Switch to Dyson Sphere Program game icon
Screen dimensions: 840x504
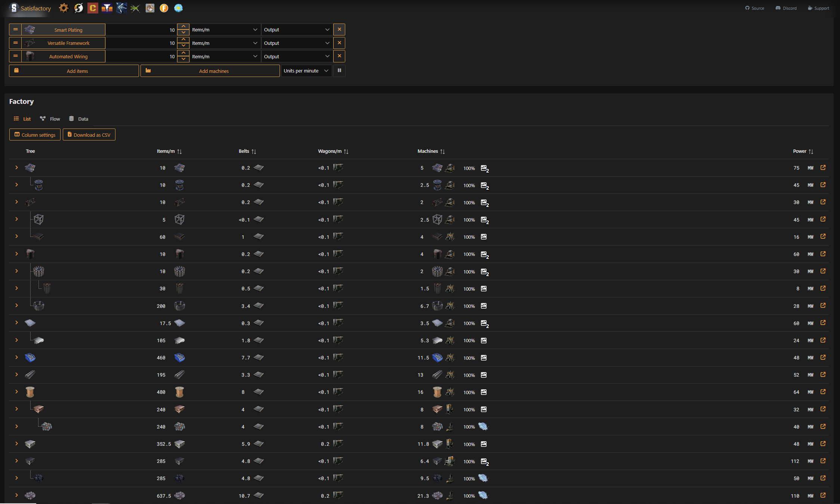click(x=78, y=8)
